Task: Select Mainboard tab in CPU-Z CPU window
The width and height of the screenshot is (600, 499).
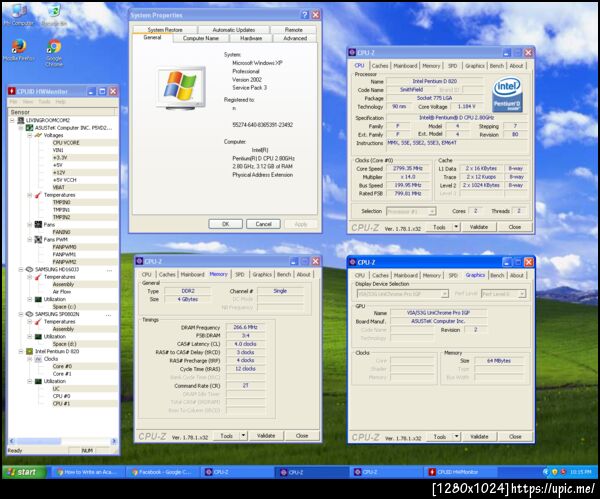Action: pos(405,66)
